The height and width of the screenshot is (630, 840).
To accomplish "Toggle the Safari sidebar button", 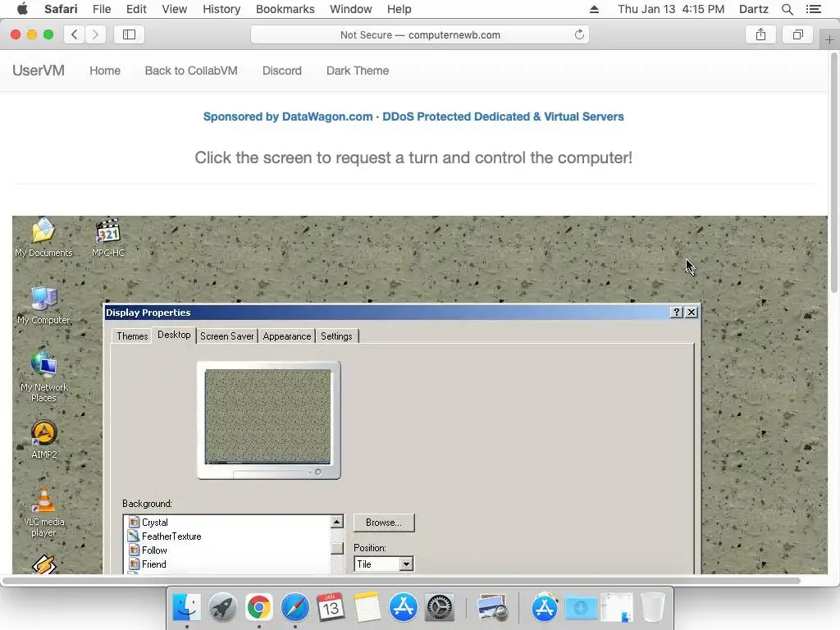I will [129, 34].
